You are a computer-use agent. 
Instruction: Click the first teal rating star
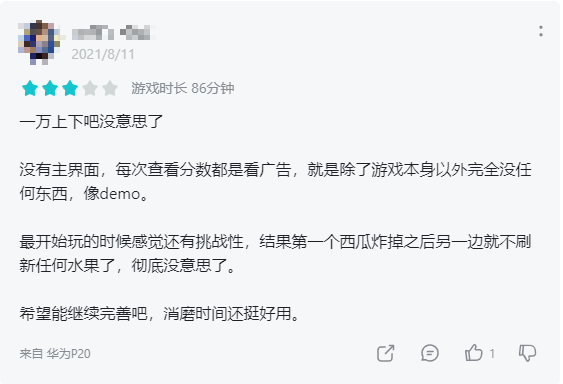click(30, 88)
